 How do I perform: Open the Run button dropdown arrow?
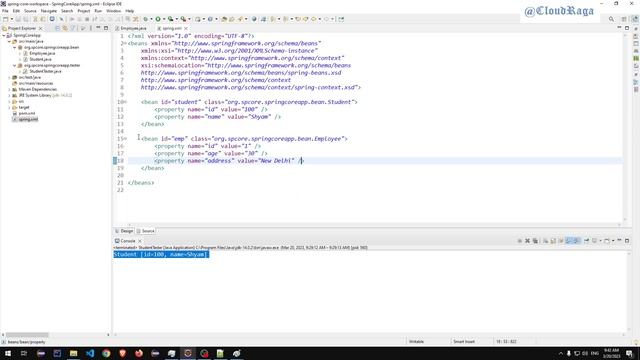164,19
